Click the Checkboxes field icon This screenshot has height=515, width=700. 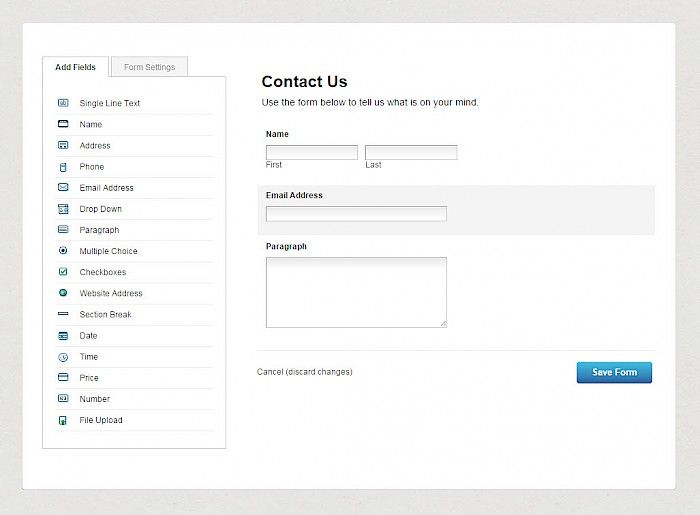pos(63,272)
